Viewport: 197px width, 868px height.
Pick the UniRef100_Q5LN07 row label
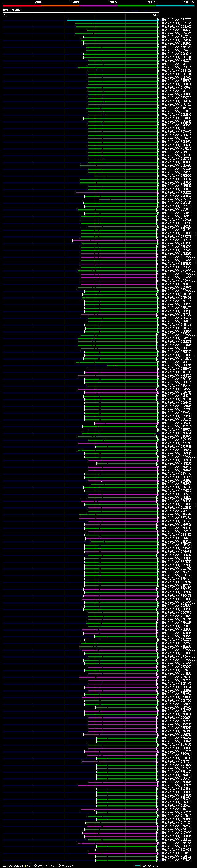pos(177,115)
